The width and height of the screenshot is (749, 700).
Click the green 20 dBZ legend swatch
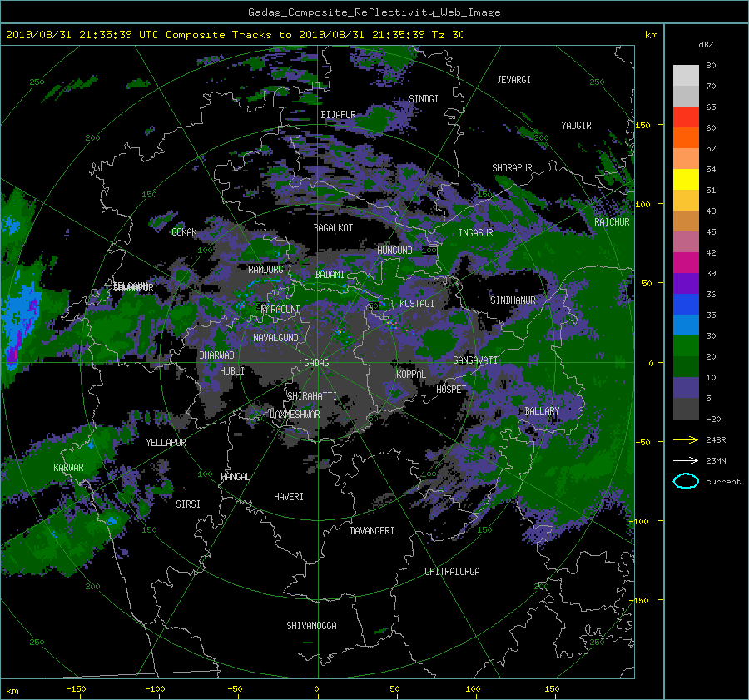(x=686, y=346)
